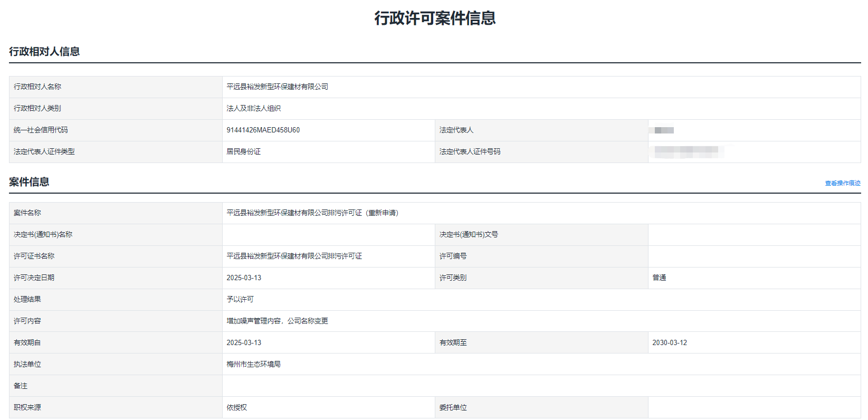Click the 法人及非法人组织 category value
The height and width of the screenshot is (420, 868).
click(253, 109)
